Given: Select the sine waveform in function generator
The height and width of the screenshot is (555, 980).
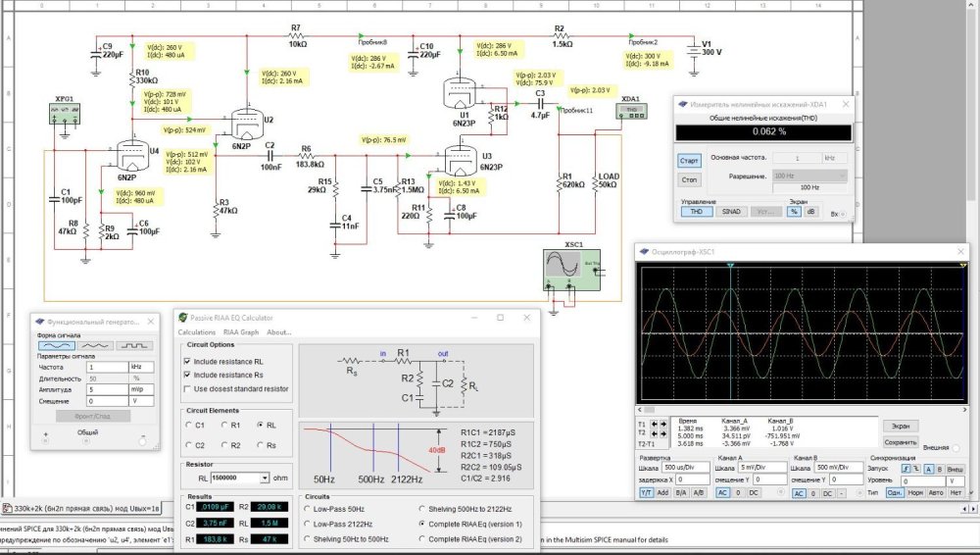Looking at the screenshot, I should click(57, 345).
